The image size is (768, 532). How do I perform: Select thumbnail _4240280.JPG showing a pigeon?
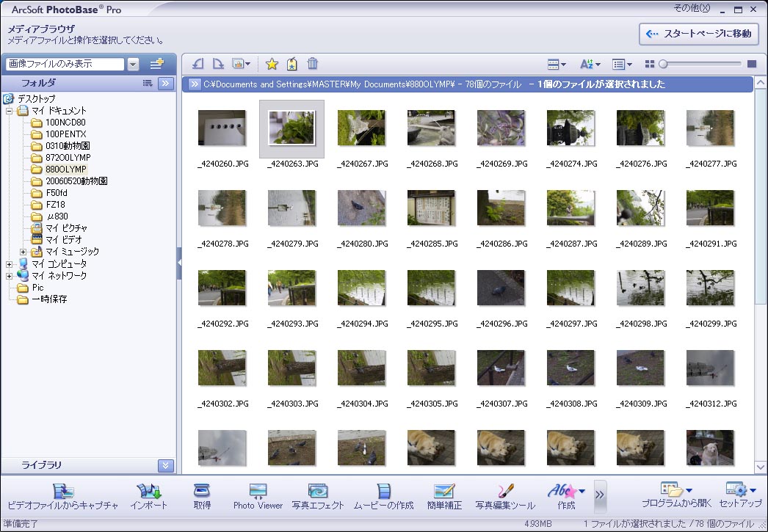(x=361, y=208)
